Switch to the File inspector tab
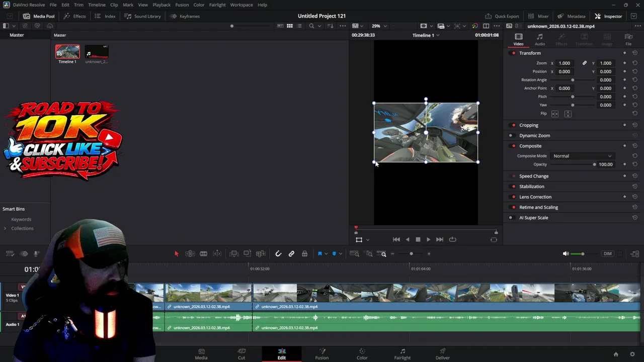 [x=628, y=39]
